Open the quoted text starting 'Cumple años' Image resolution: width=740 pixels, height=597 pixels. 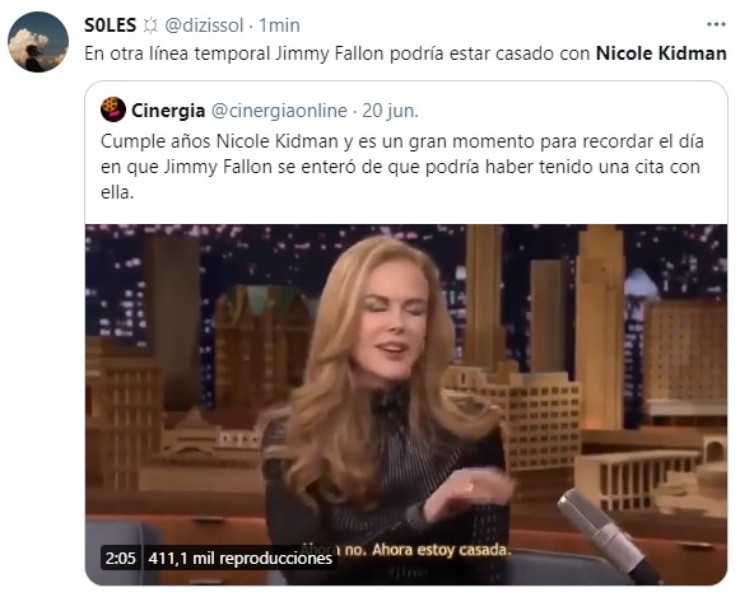(x=402, y=167)
